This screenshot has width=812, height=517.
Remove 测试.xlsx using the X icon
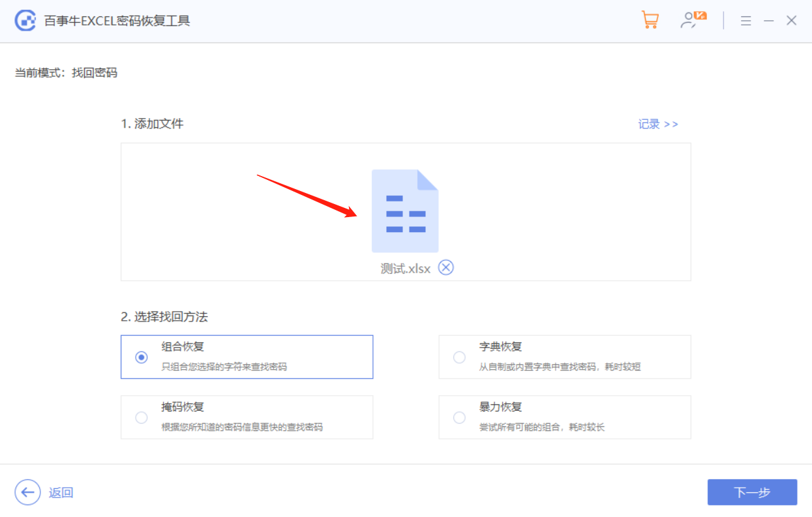click(x=446, y=267)
